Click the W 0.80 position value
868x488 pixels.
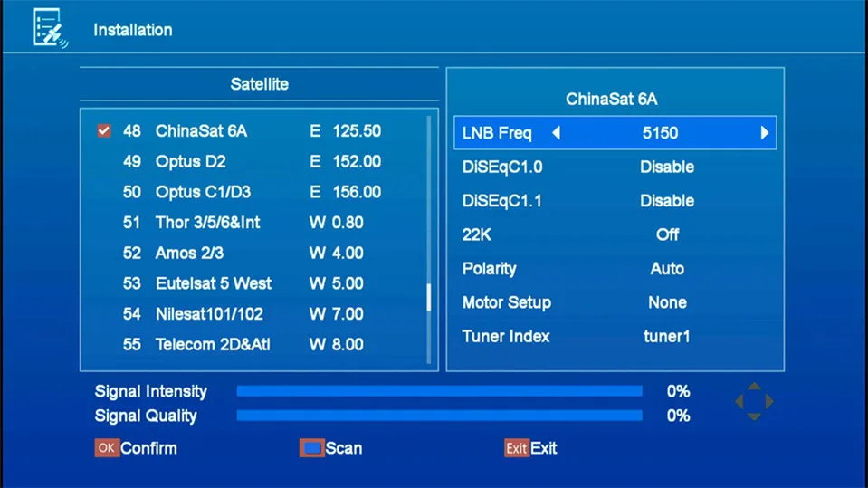click(x=337, y=223)
